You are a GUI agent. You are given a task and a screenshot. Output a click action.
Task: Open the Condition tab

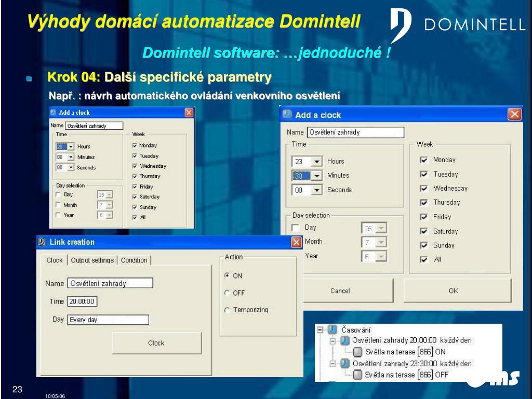coord(134,260)
